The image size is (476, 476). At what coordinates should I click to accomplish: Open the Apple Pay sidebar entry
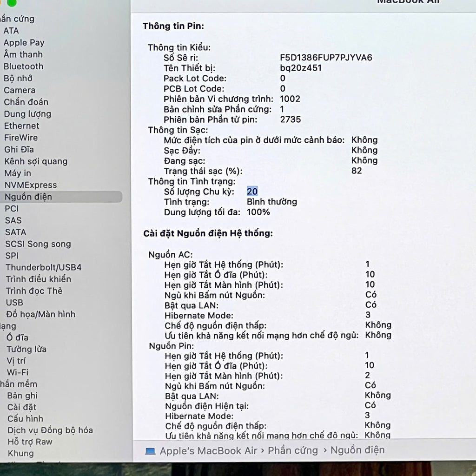point(24,43)
